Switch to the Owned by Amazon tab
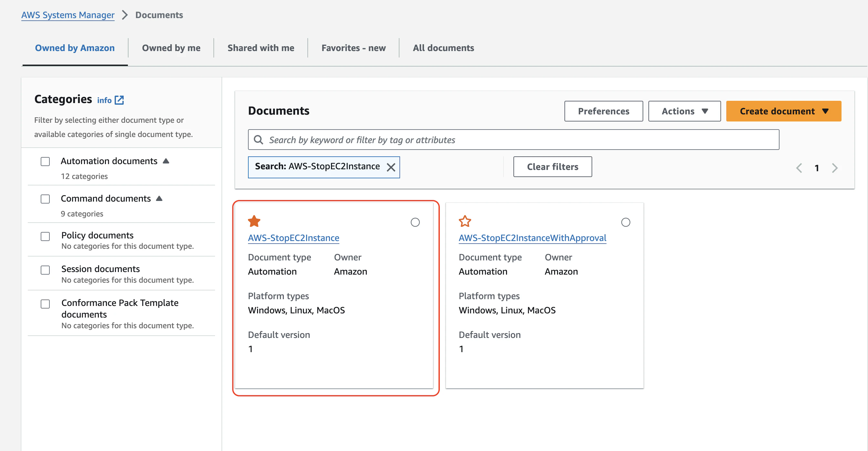This screenshot has width=868, height=451. (75, 48)
